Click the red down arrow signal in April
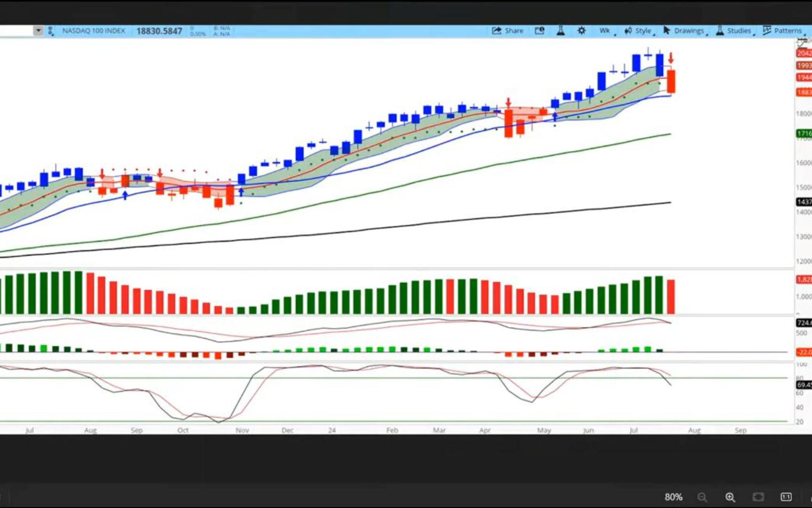This screenshot has width=812, height=508. click(508, 103)
